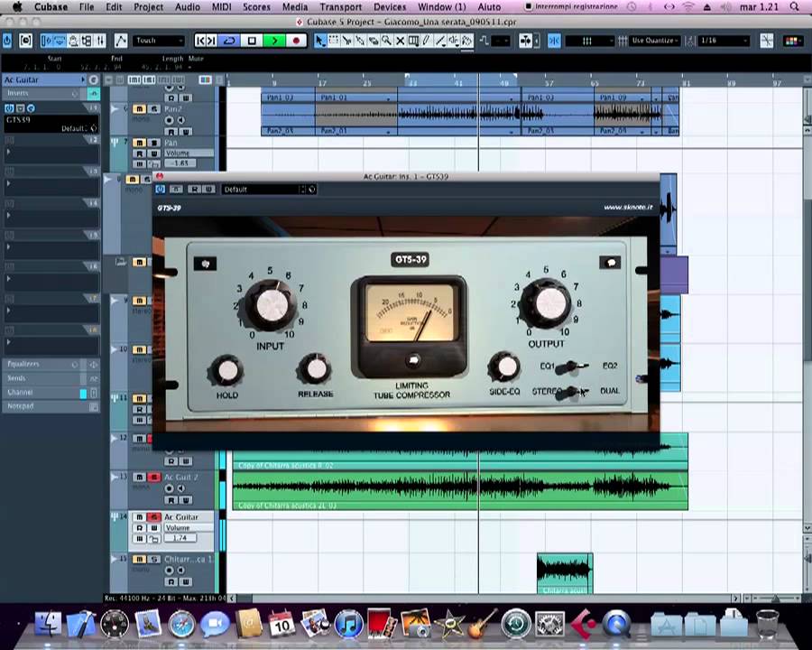812x650 pixels.
Task: Click the Stop transport button
Action: pos(253,41)
